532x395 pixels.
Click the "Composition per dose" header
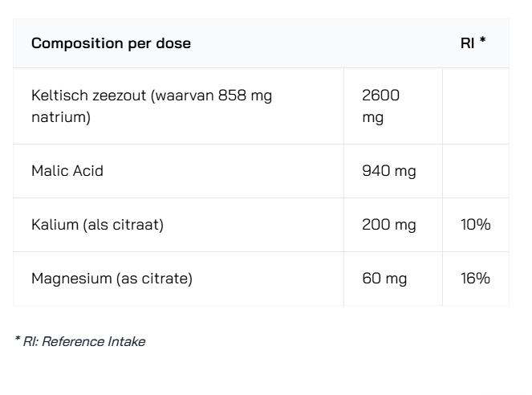111,43
